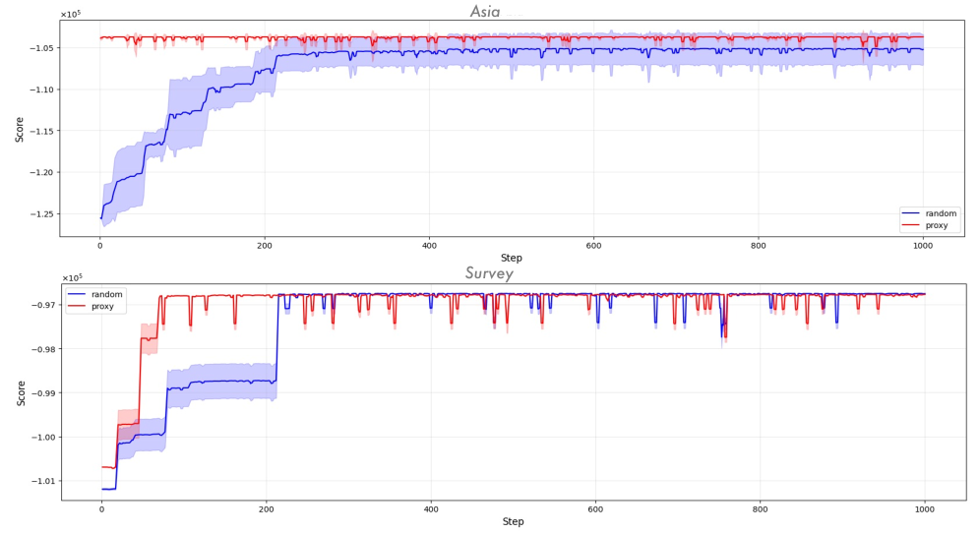This screenshot has height=534, width=980.
Task: Click the blue line sample in Asia legend
Action: coord(911,213)
